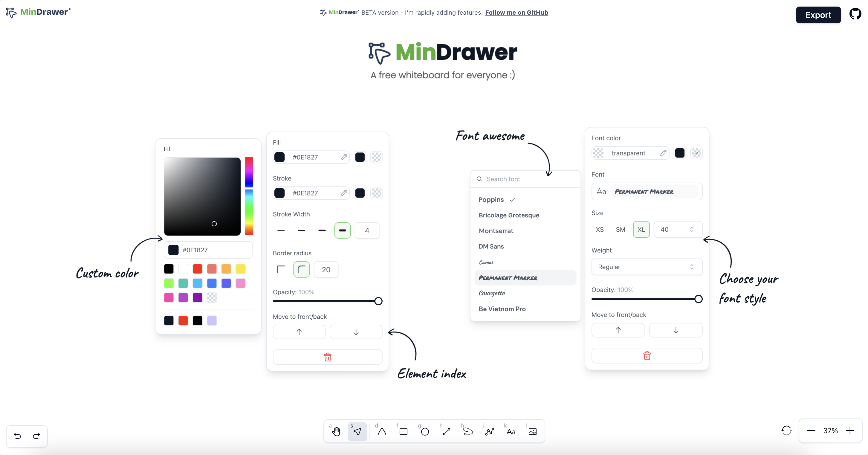The width and height of the screenshot is (868, 455).
Task: Open the Follow me on GitHub link
Action: tap(516, 13)
